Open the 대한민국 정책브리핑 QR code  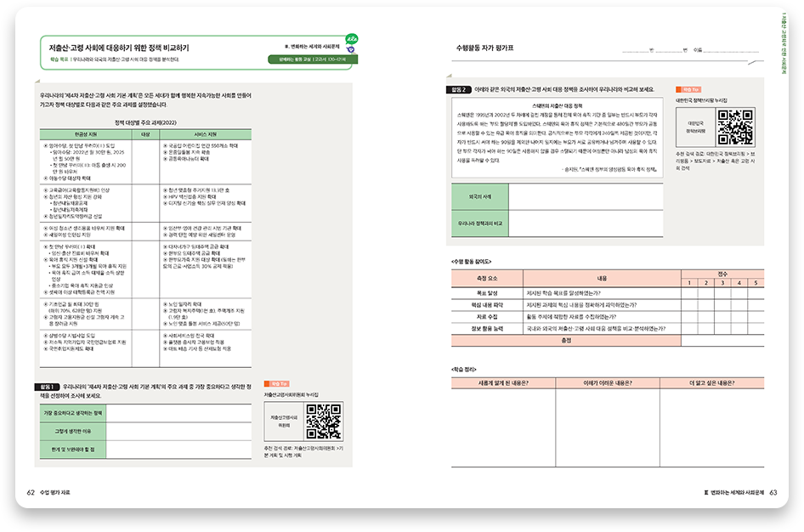[735, 127]
